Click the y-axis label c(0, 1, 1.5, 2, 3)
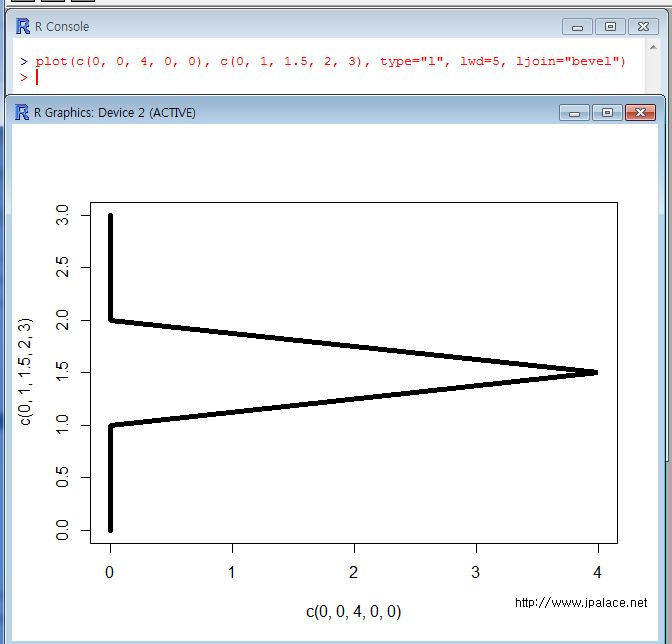This screenshot has height=644, width=672. [x=25, y=371]
